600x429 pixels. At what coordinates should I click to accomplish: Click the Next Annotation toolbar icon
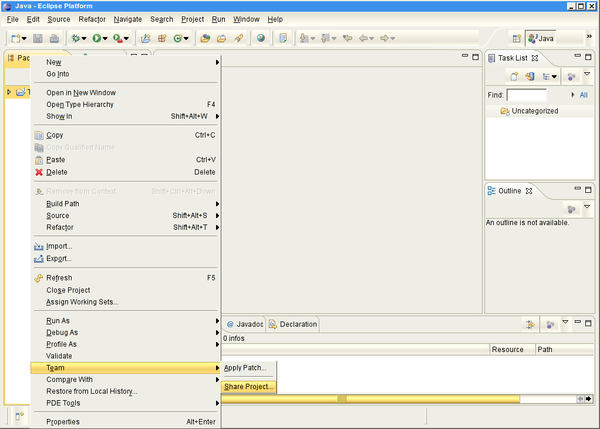[304, 38]
